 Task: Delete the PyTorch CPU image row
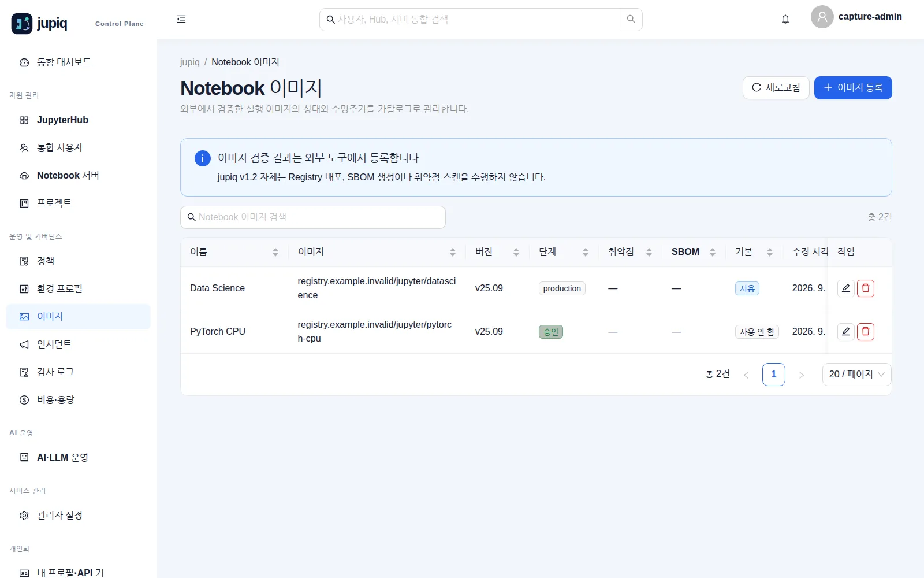[x=865, y=331]
